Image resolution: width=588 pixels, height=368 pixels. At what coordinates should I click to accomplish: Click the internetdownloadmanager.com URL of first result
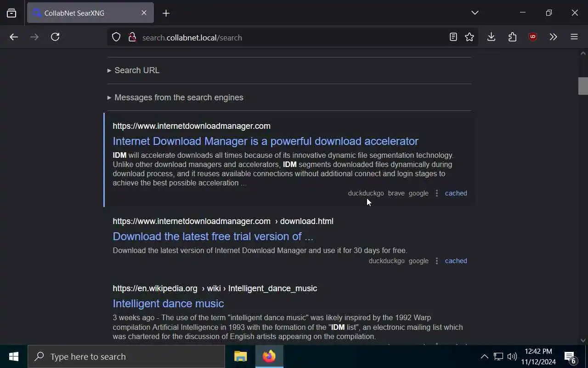pos(192,126)
